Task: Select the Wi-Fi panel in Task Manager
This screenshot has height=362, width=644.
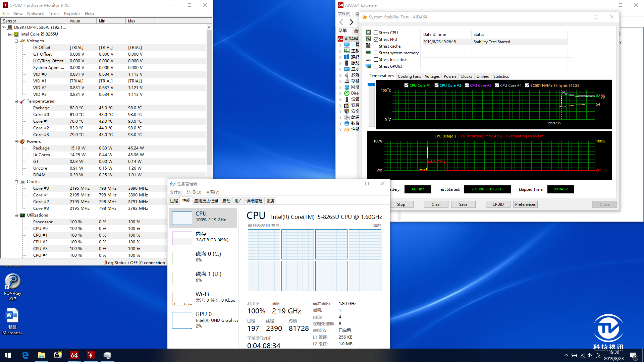Action: [203, 298]
